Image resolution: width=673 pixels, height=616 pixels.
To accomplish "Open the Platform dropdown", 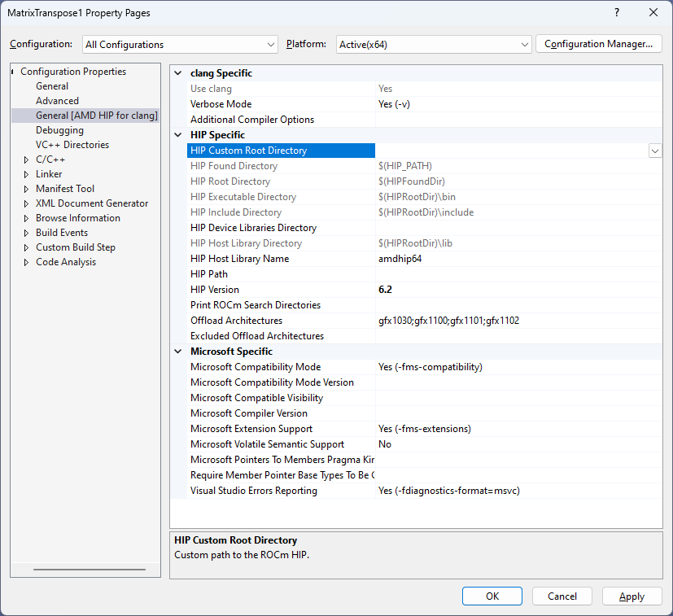I will tap(433, 45).
